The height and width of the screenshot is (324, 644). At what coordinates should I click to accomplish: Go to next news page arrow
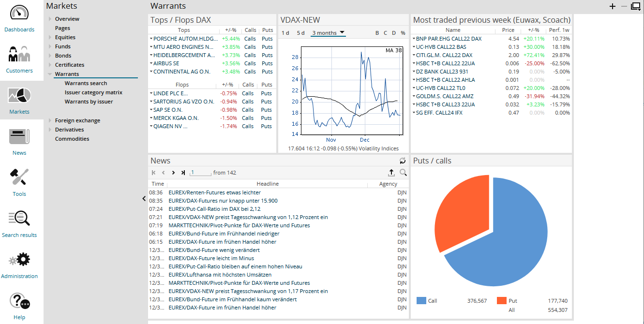click(173, 173)
